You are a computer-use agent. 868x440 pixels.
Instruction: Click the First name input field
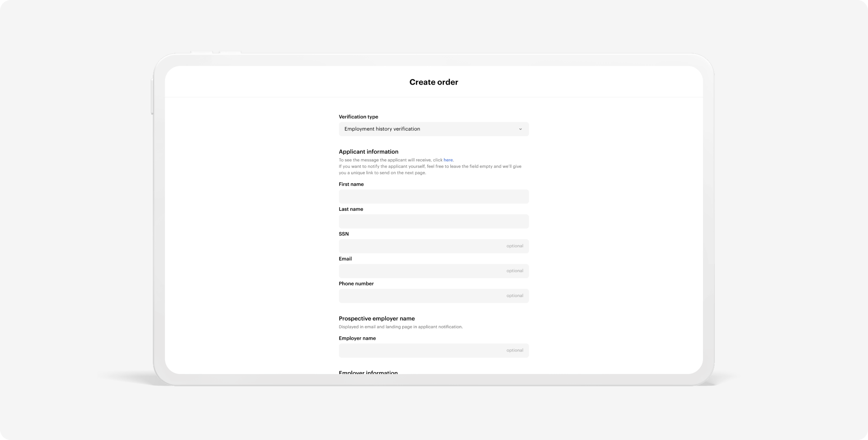pos(434,197)
